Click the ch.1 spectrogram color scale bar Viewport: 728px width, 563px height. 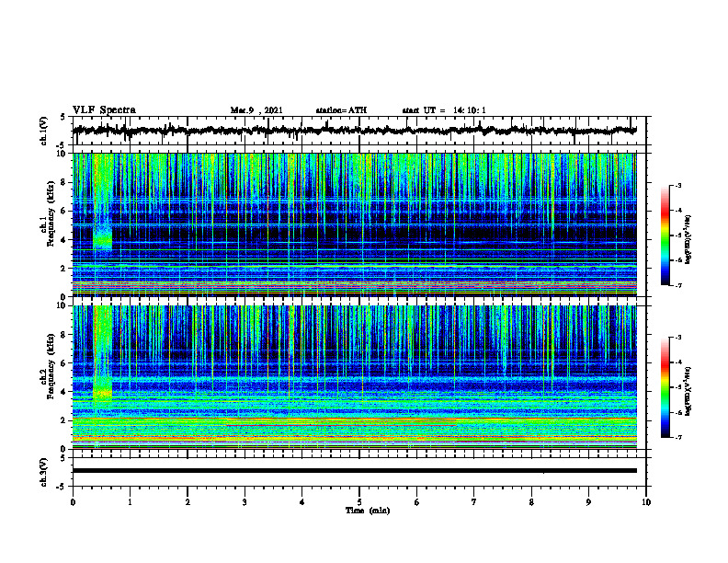click(665, 236)
